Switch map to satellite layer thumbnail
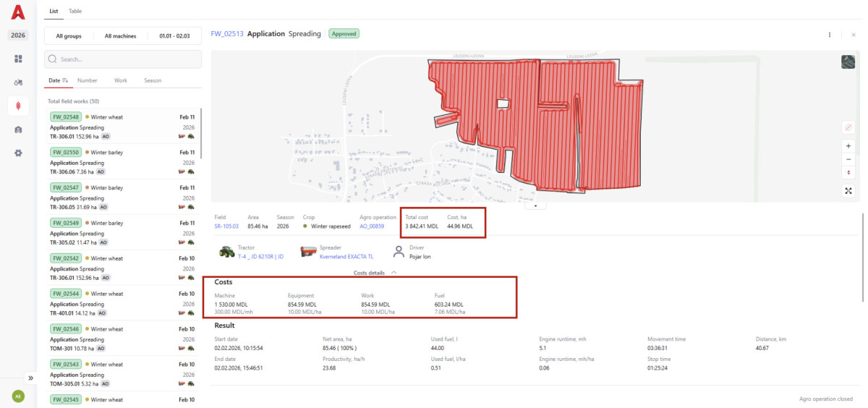868x408 pixels. point(848,62)
